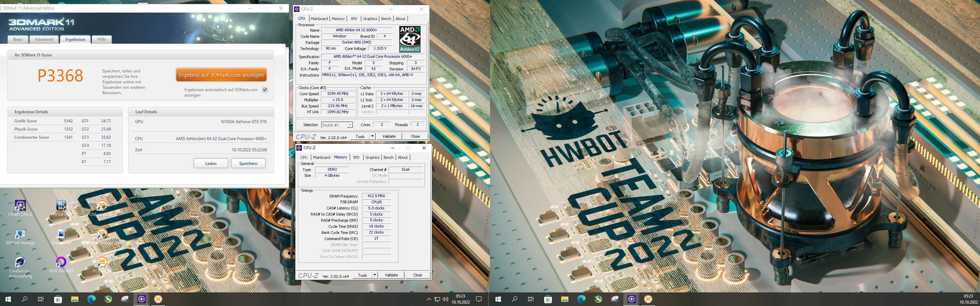
Task: Click the Speichern button in Lauf Details
Action: click(x=248, y=164)
